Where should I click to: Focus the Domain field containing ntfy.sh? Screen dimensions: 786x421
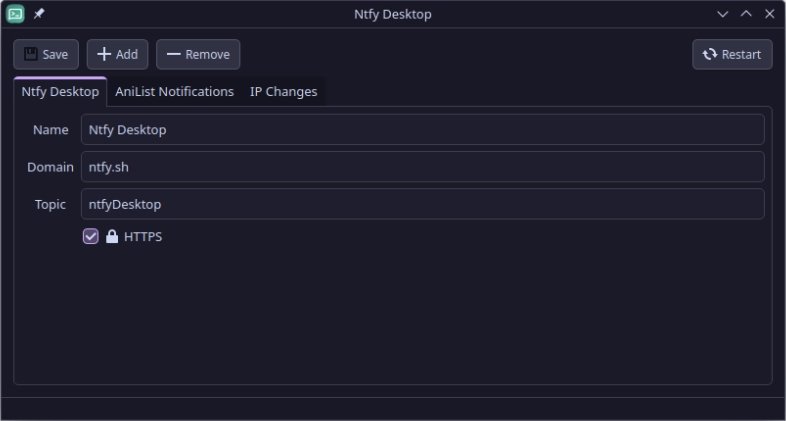click(x=422, y=167)
